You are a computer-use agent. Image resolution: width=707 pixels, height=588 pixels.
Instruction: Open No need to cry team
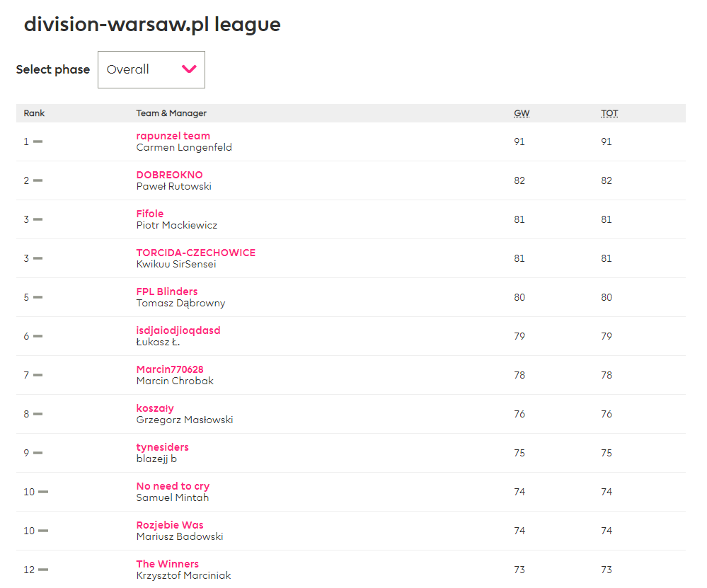click(x=173, y=486)
